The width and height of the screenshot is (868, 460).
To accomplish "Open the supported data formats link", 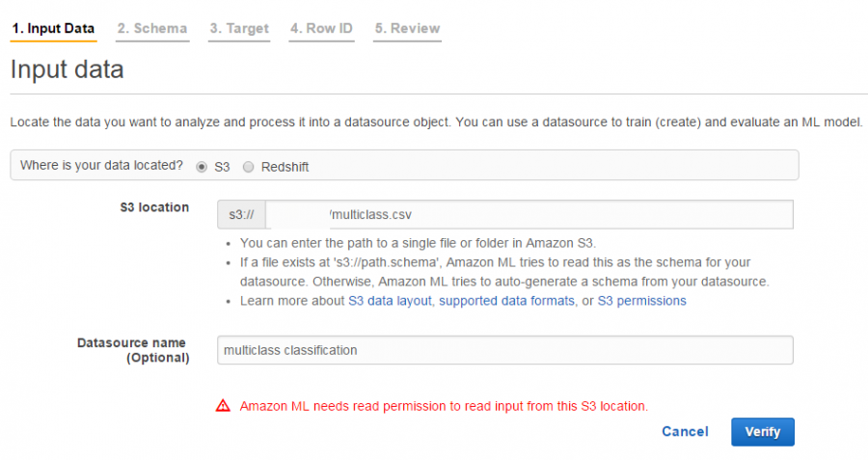I will point(506,301).
